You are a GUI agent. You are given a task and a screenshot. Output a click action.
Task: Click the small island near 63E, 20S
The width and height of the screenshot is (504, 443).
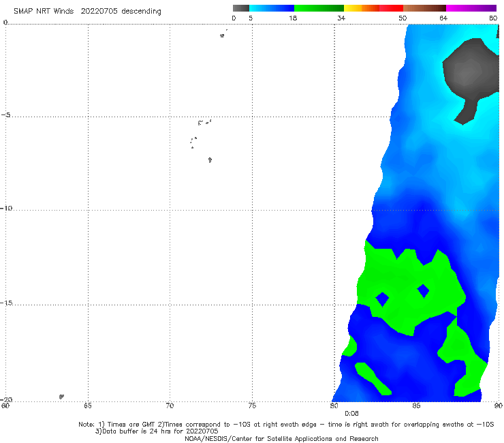click(61, 397)
